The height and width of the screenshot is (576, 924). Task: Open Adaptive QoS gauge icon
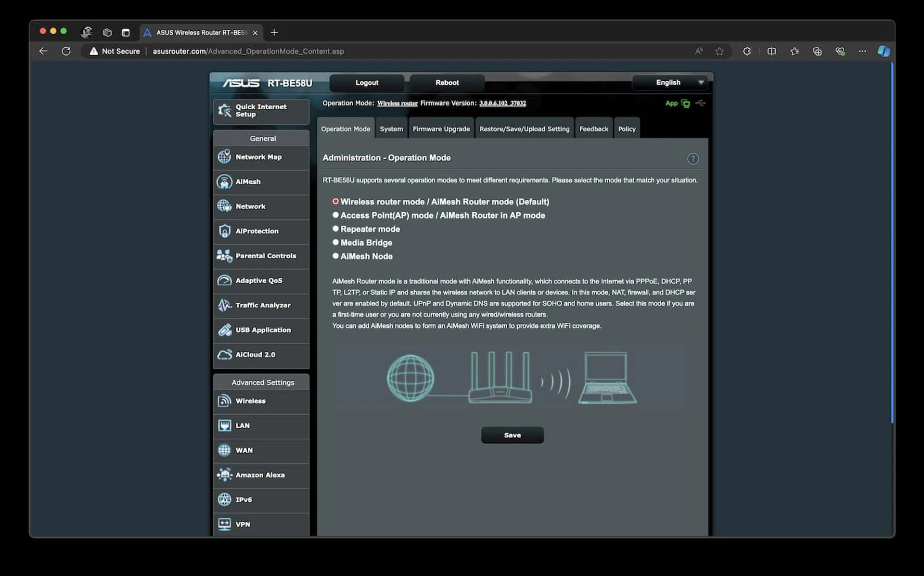[224, 280]
